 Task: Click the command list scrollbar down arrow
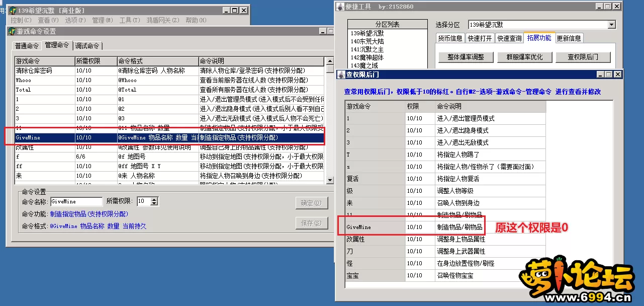coord(330,180)
